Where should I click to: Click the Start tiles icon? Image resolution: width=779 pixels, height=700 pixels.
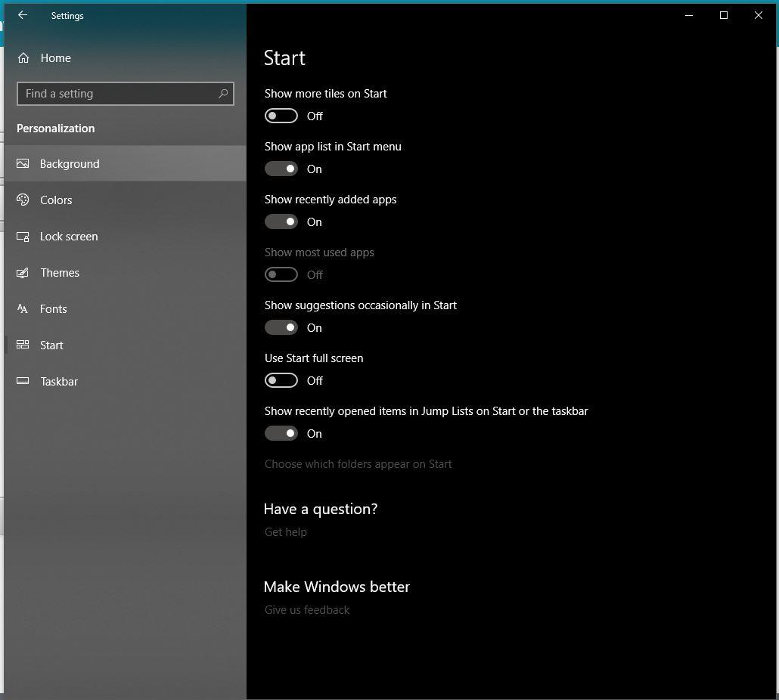tap(23, 345)
